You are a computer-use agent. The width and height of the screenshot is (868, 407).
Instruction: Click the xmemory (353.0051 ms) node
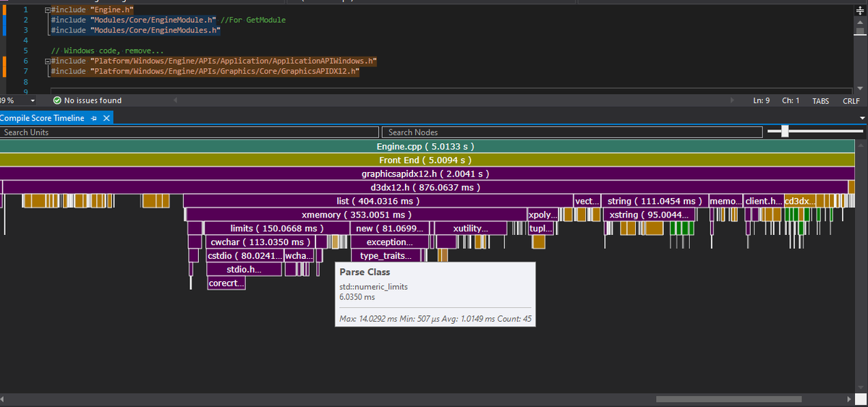(357, 215)
